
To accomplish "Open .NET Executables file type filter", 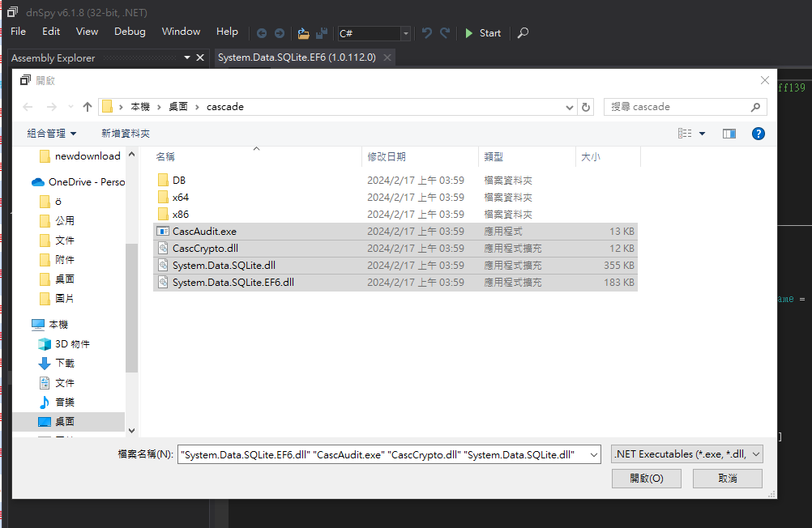I will coord(686,454).
